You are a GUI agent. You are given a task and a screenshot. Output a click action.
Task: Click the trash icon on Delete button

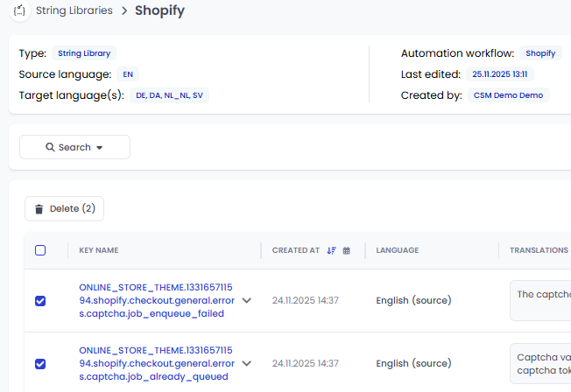pos(39,209)
